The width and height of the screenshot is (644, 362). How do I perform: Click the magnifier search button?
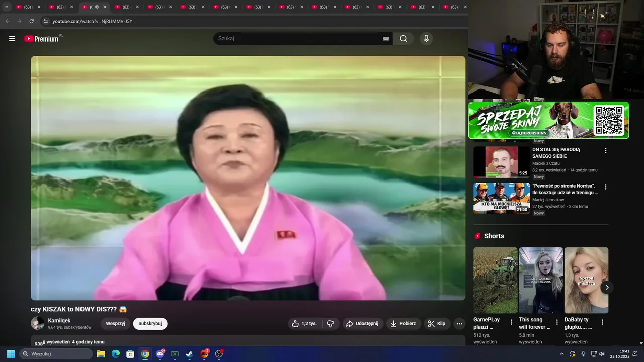point(404,39)
